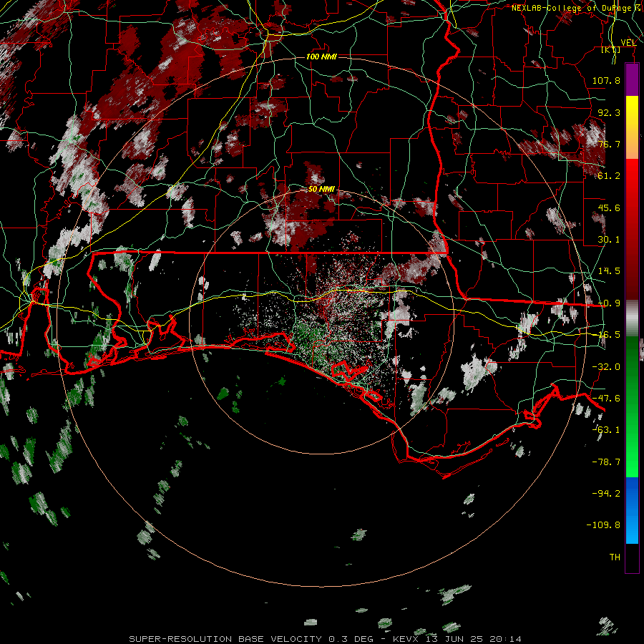This screenshot has height=644, width=644.
Task: Click the 107.8 velocity scale value
Action: click(606, 80)
